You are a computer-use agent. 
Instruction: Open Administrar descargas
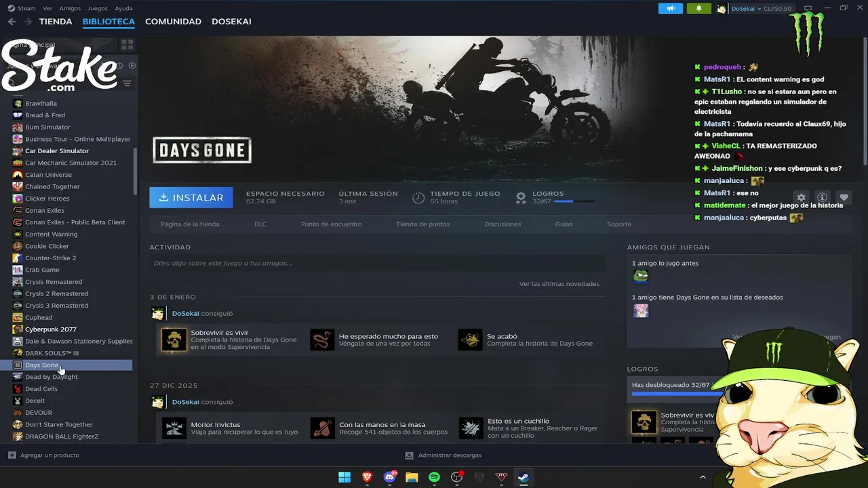tap(443, 455)
